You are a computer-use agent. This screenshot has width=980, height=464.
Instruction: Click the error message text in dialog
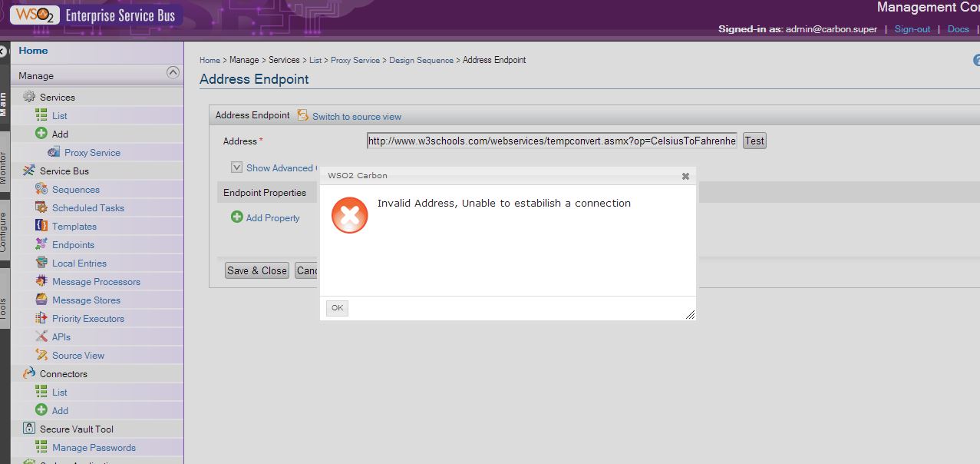[504, 204]
